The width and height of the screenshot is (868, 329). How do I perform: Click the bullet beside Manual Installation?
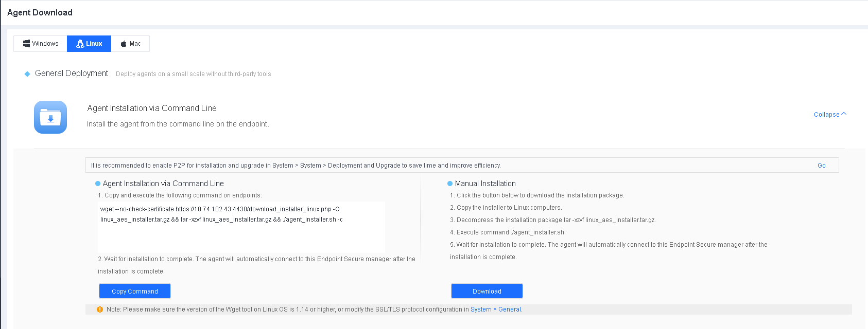click(450, 184)
